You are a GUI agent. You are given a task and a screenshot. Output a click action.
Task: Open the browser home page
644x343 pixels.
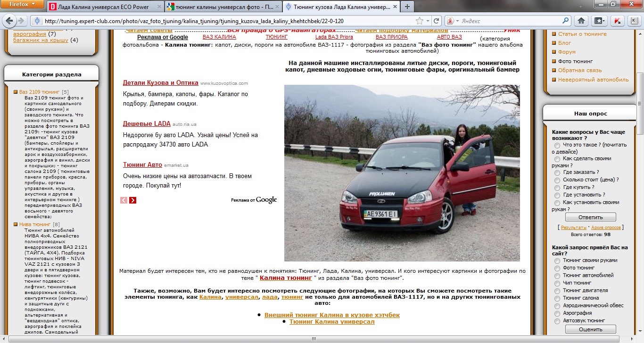pos(582,21)
